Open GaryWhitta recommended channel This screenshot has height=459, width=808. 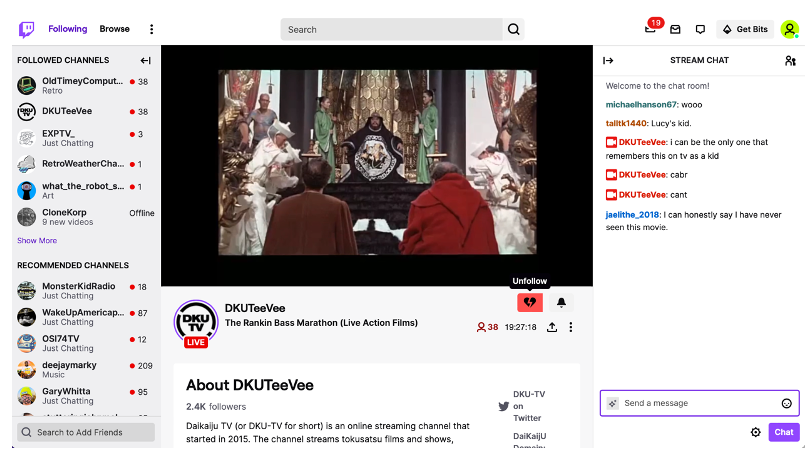pos(86,396)
